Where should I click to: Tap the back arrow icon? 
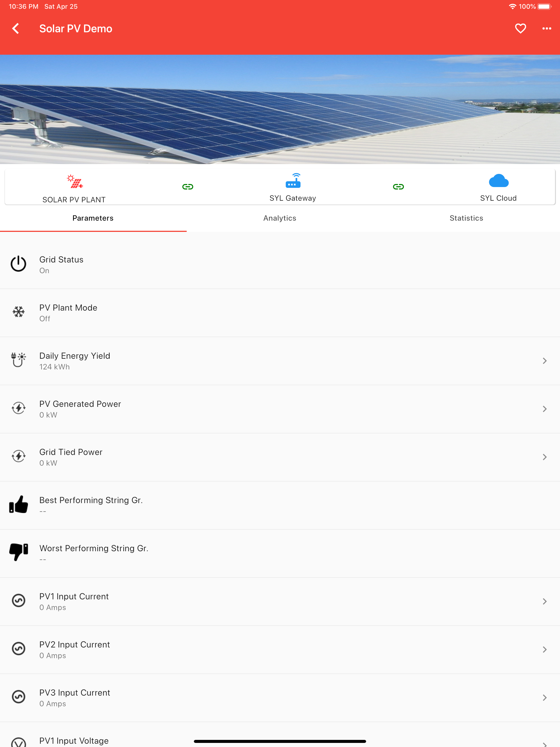coord(16,29)
